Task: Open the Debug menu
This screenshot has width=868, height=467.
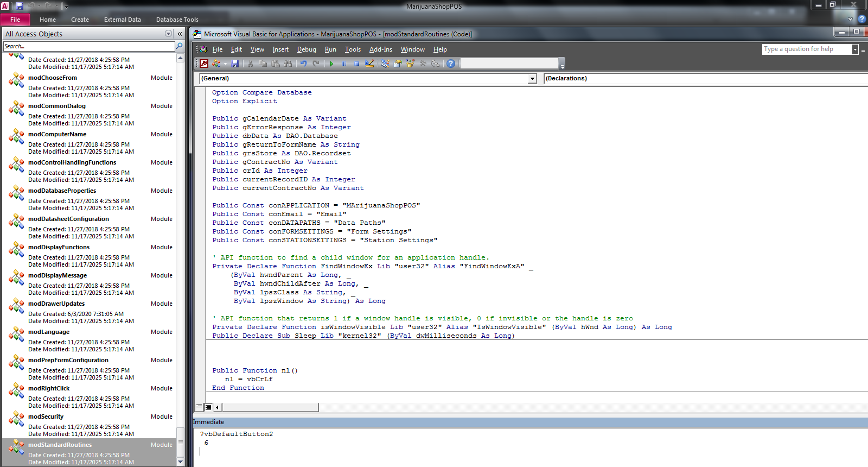Action: click(x=307, y=49)
